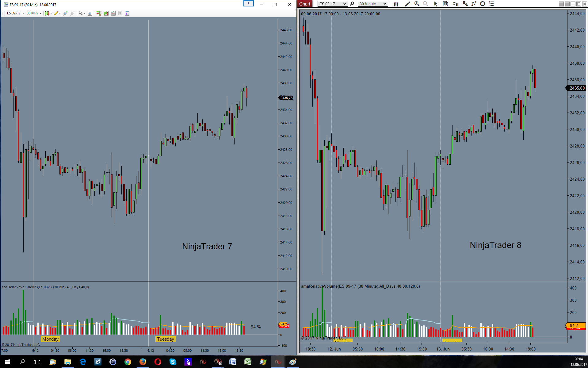
Task: Open 30 Min interval dropdown in NinjaTrader 7
Action: click(34, 13)
